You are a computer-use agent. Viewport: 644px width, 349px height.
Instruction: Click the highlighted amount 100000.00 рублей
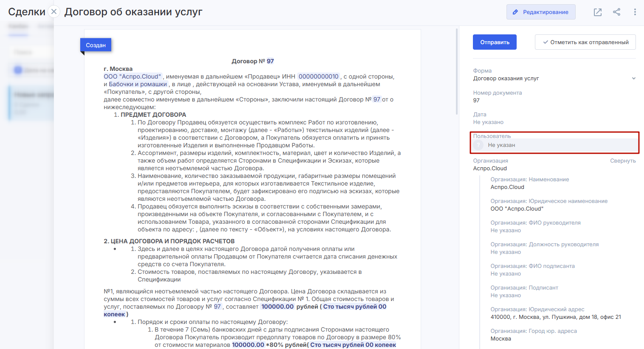click(289, 307)
